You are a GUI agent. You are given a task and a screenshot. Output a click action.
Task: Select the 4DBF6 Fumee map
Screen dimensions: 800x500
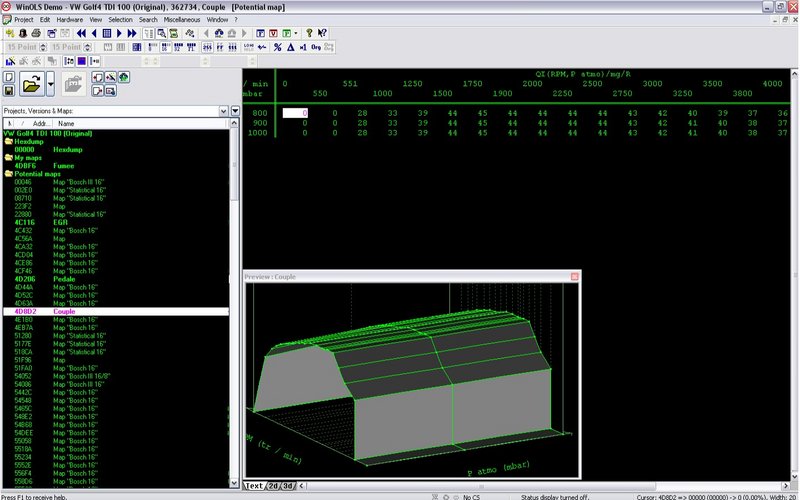(115, 166)
